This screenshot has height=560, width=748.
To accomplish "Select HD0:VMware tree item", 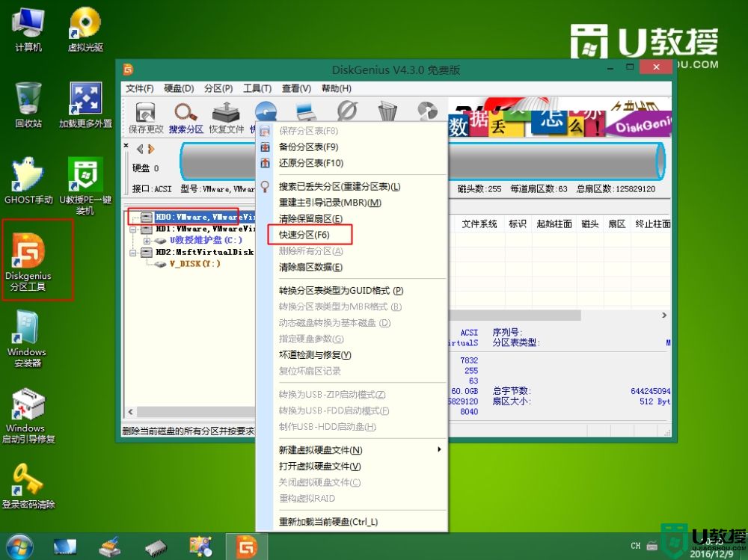I will 205,217.
